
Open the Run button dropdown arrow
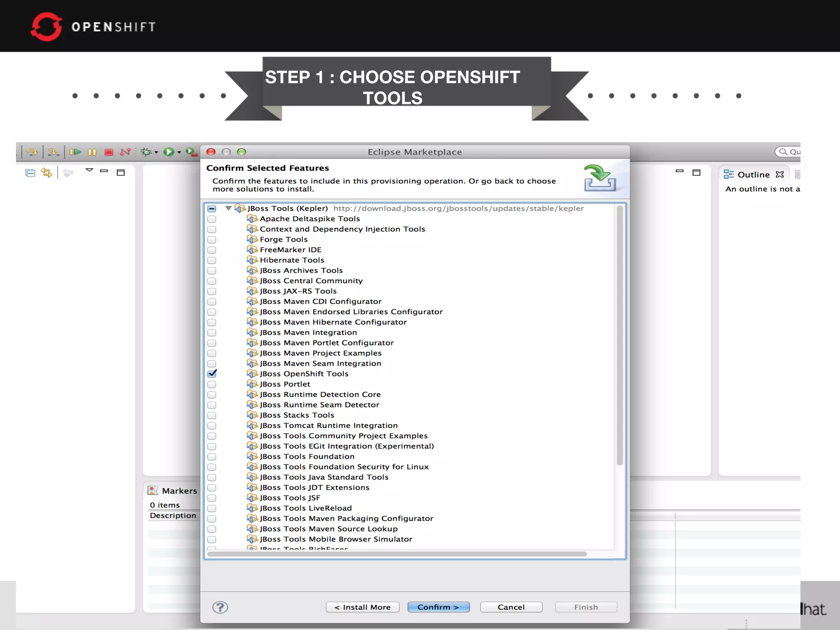(179, 153)
